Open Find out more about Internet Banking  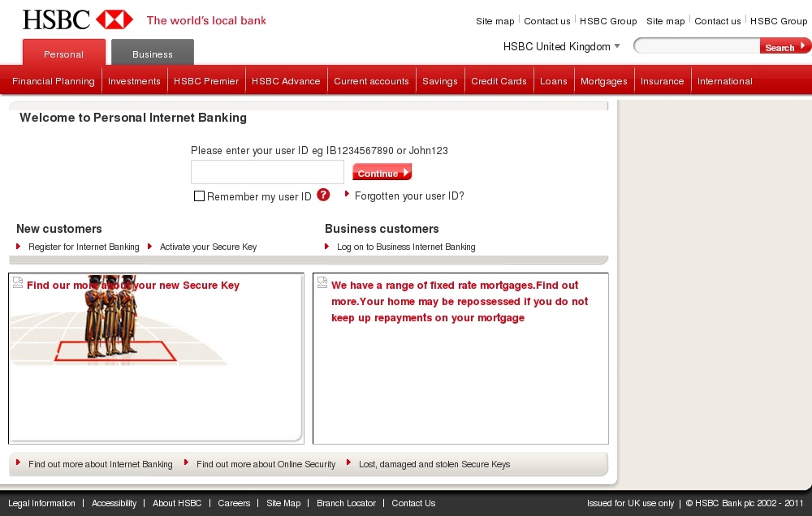[101, 464]
